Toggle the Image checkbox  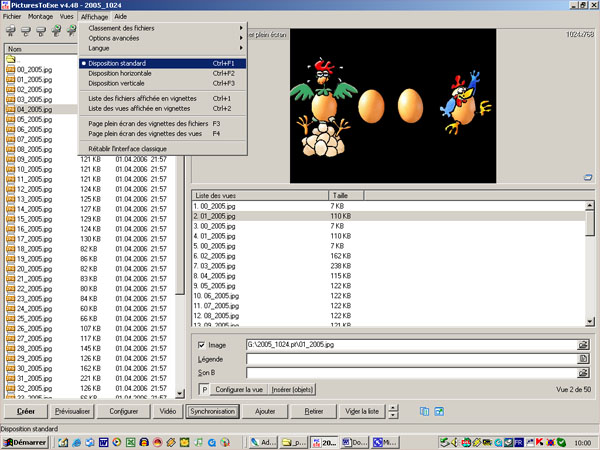click(x=202, y=345)
